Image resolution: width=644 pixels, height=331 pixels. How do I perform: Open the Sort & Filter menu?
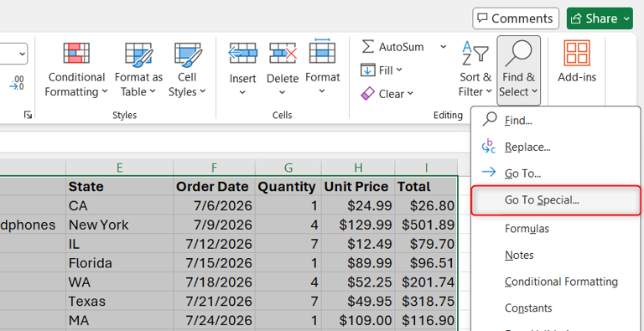pos(475,69)
